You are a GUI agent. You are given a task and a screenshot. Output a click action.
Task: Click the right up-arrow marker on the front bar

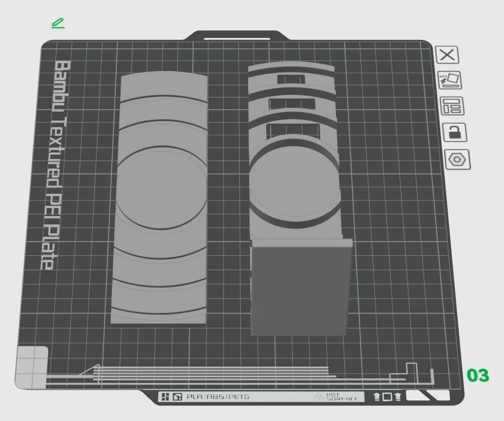[397, 397]
